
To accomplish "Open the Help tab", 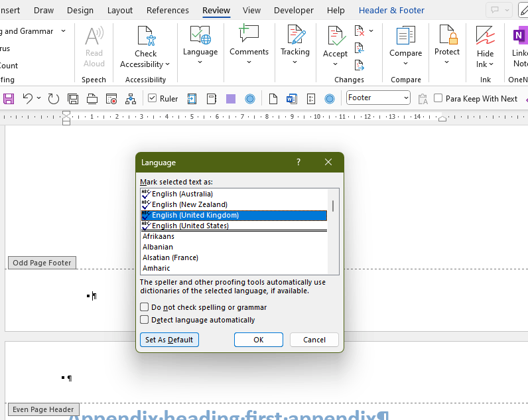I will 336,11.
